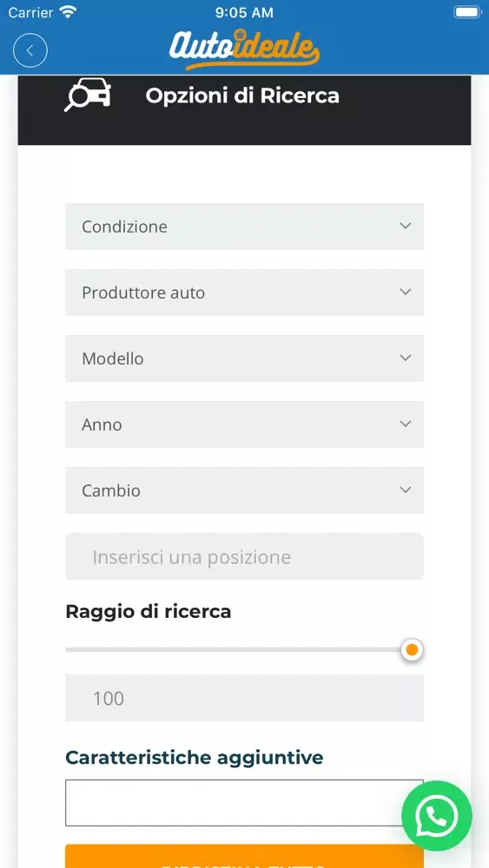Click the chevron on Cambio field

coord(406,490)
